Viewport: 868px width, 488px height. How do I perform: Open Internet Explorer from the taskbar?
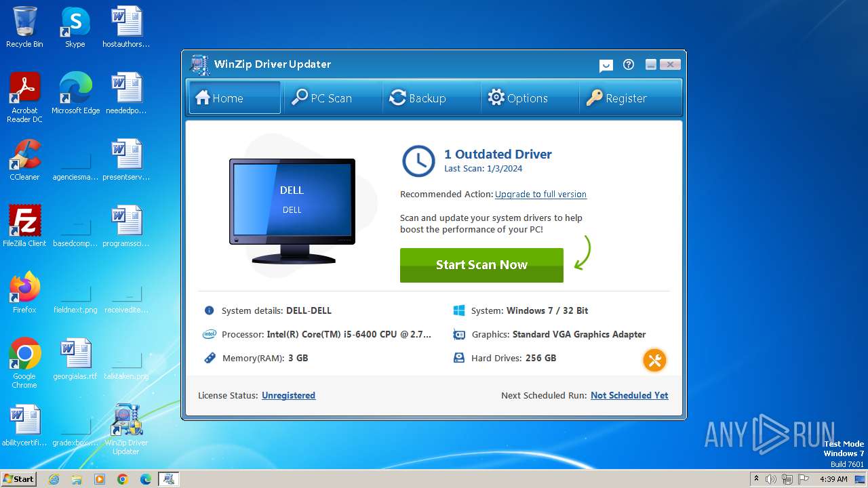(54, 479)
